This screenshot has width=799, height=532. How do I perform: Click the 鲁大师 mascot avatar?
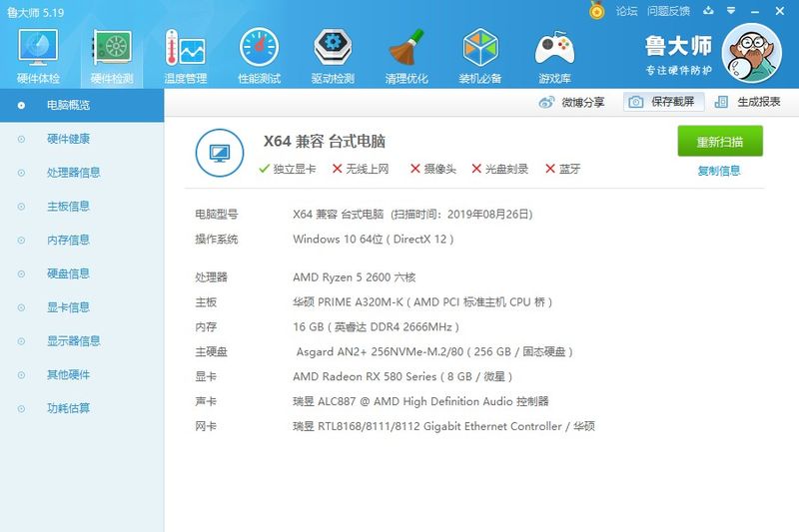(752, 53)
